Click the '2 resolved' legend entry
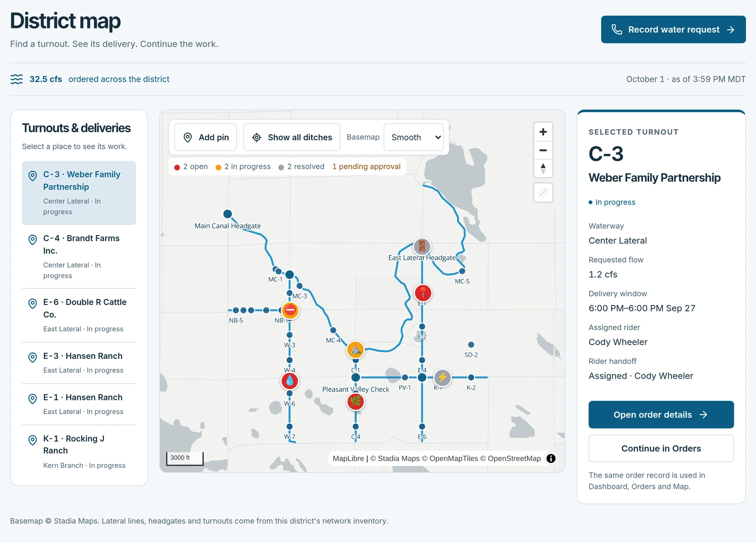 coord(301,167)
